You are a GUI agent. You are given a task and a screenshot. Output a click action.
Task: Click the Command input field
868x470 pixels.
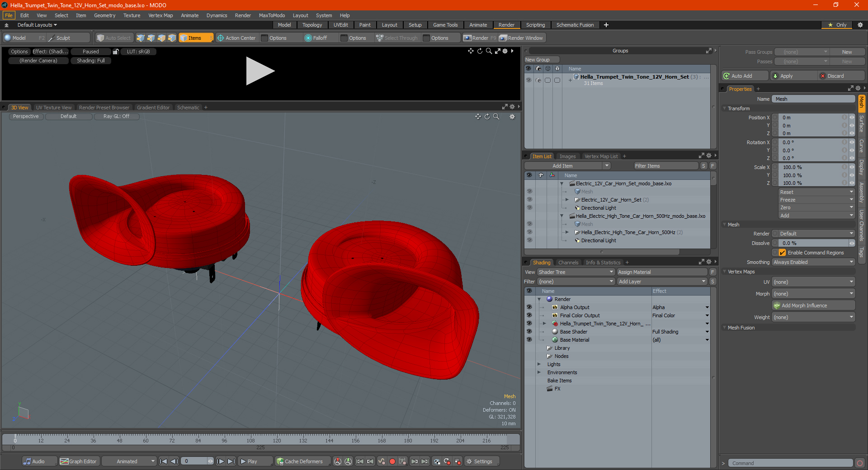pos(790,463)
